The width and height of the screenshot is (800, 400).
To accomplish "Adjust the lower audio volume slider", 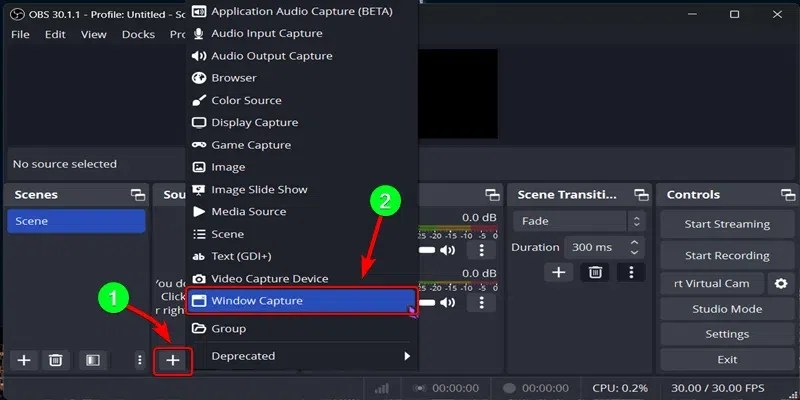I will tap(427, 303).
